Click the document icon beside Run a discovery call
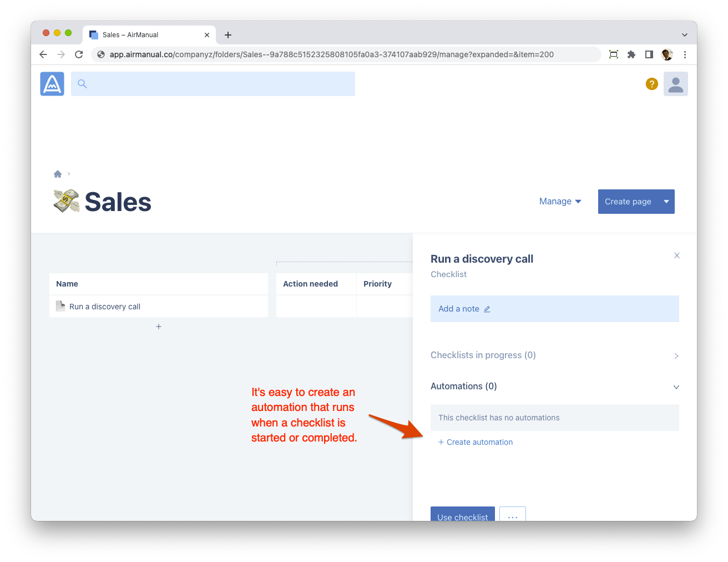 pos(60,306)
